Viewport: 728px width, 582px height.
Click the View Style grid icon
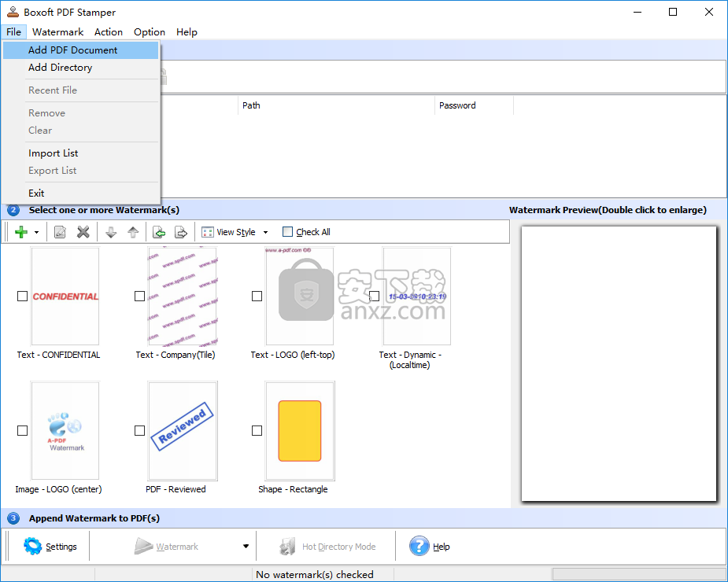pyautogui.click(x=208, y=232)
